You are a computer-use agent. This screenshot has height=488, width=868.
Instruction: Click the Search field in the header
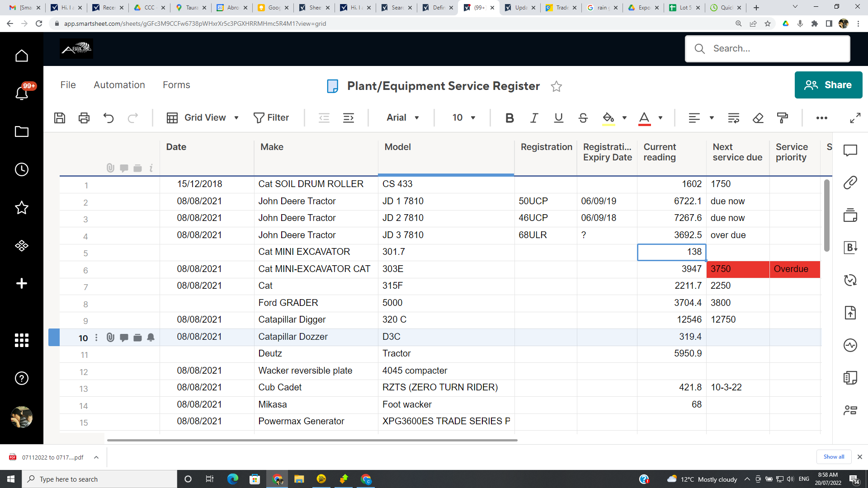pos(767,48)
